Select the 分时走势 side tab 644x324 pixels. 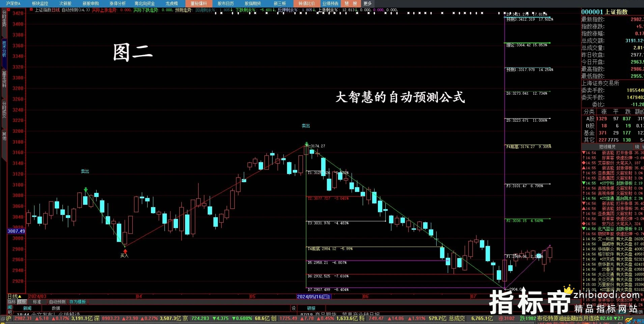tap(4, 19)
